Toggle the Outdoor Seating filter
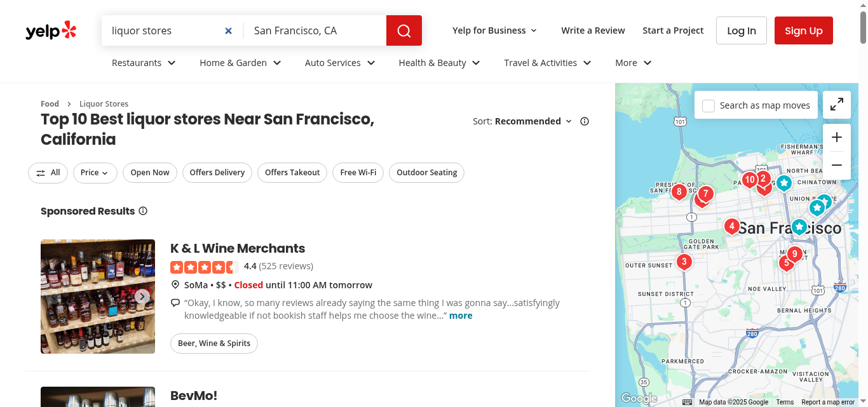Image resolution: width=868 pixels, height=407 pixels. pyautogui.click(x=427, y=173)
